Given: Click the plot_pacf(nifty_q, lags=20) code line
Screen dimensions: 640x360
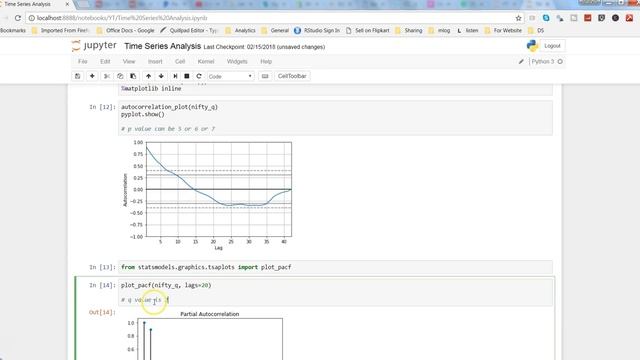Looking at the screenshot, I should click(166, 285).
